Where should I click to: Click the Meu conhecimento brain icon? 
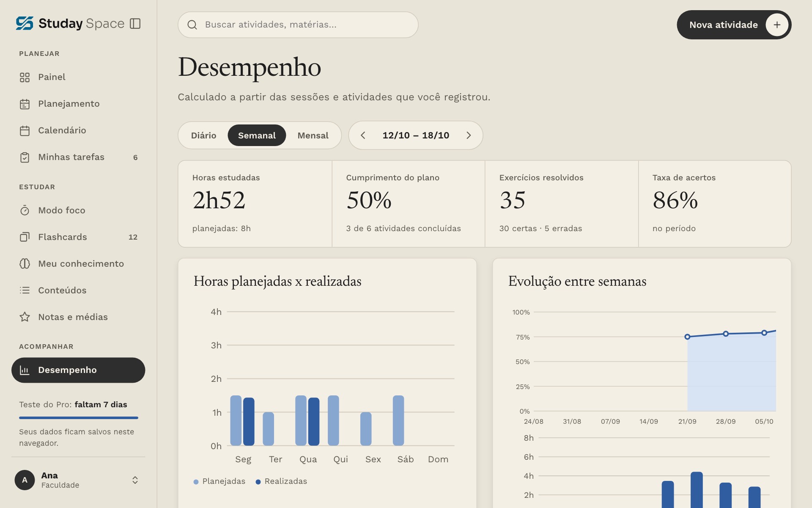(x=25, y=264)
